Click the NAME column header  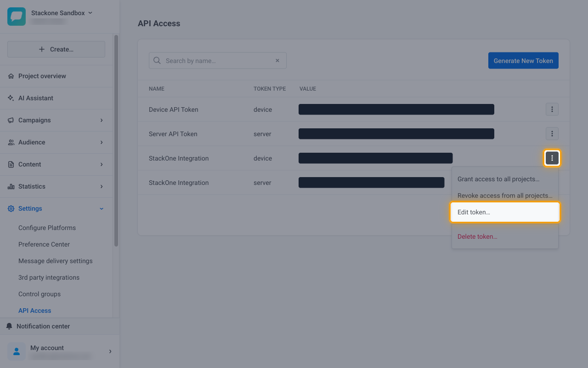(157, 89)
